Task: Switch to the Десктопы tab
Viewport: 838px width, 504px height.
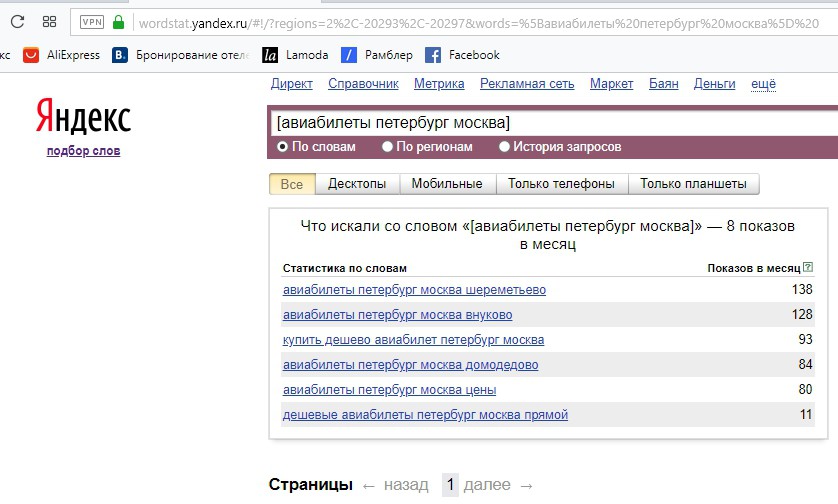Action: click(x=357, y=184)
